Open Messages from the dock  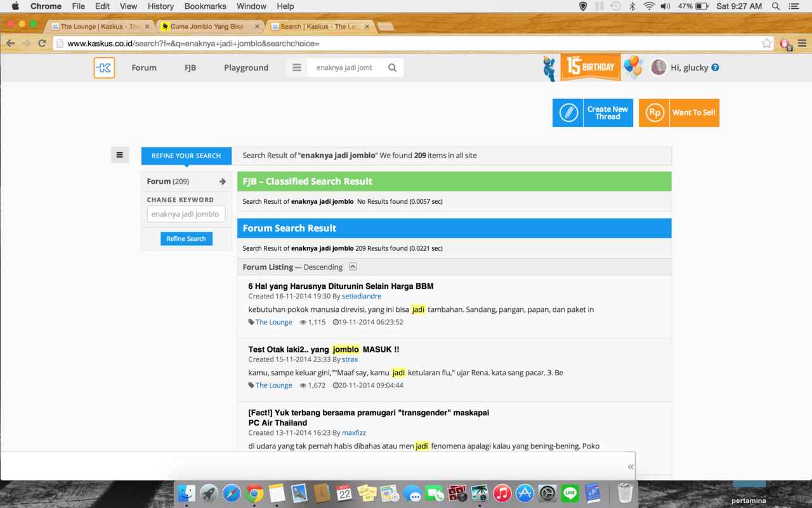[x=412, y=493]
